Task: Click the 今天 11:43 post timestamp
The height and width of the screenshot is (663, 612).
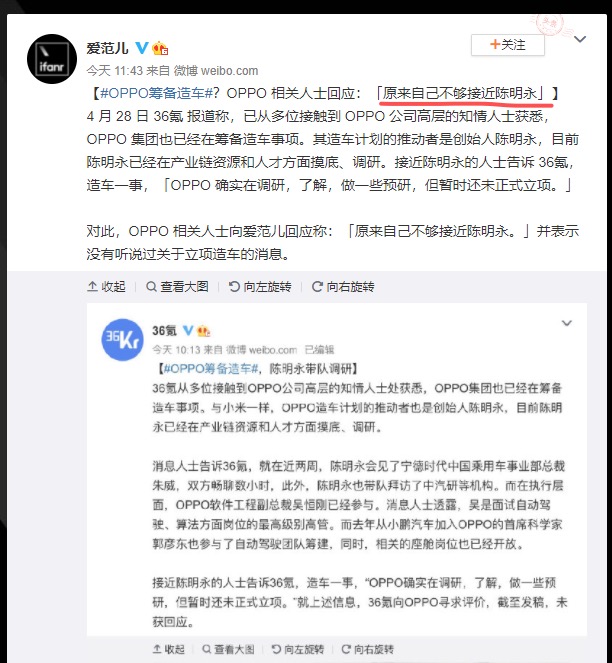Action: tap(115, 71)
